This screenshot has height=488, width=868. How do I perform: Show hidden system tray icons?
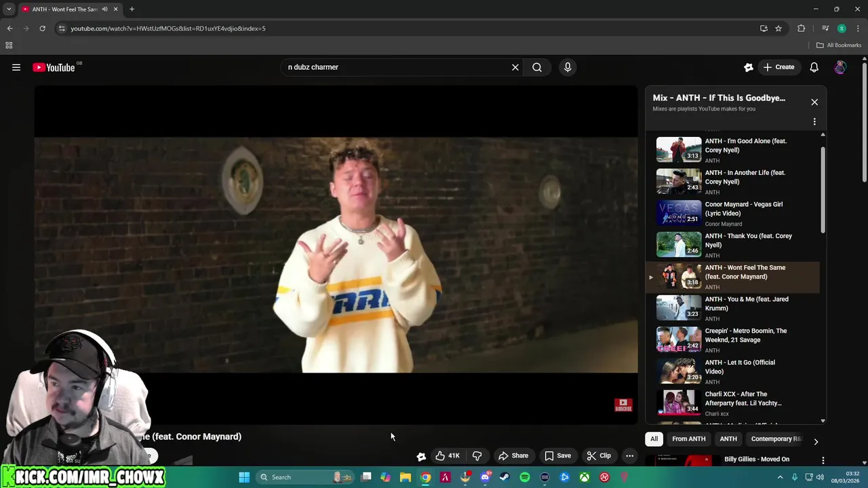click(x=780, y=477)
